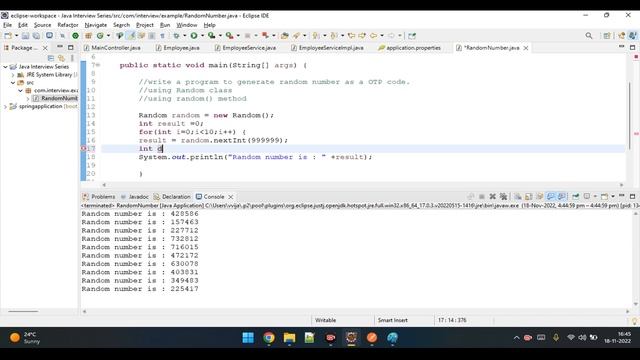The image size is (640, 360).
Task: Collapse the src folder node
Action: [x=13, y=82]
